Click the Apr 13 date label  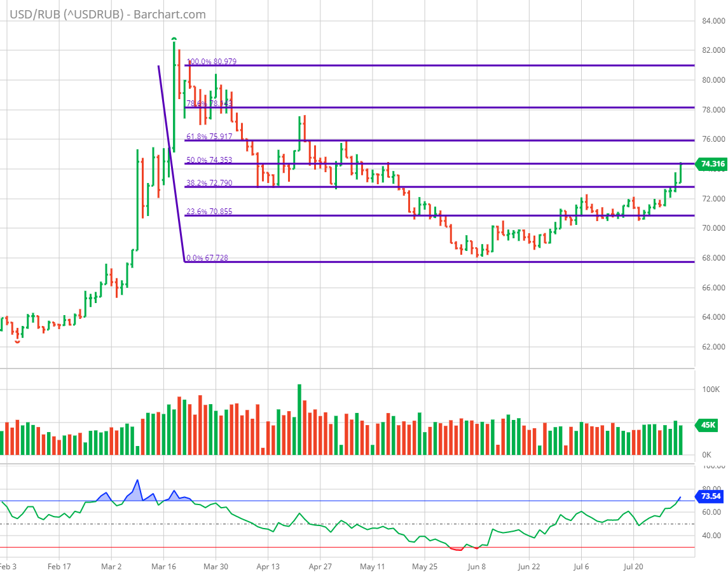point(268,567)
